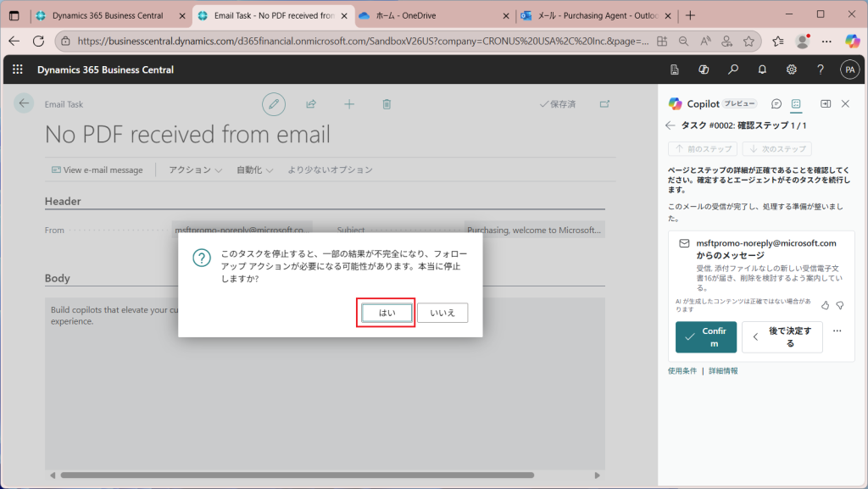Image resolution: width=868 pixels, height=489 pixels.
Task: Open the Business Central settings gear
Action: [x=792, y=69]
